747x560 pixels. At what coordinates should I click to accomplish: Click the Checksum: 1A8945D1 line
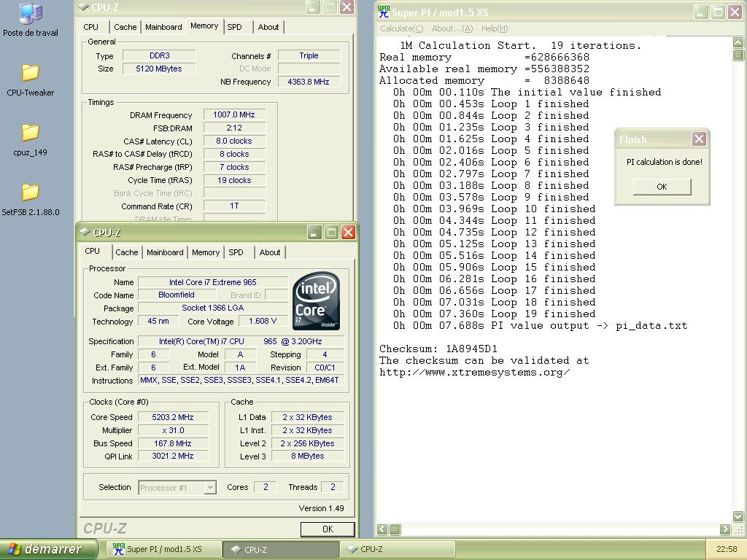(438, 349)
